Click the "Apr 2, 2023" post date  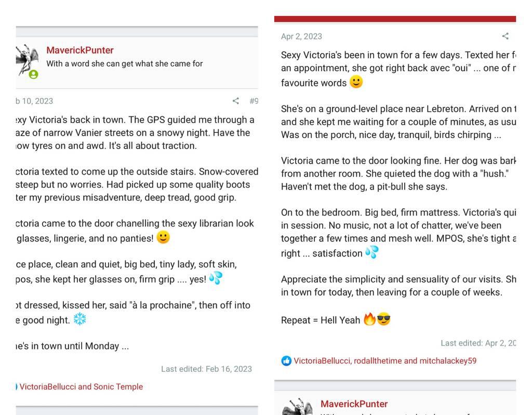click(301, 36)
